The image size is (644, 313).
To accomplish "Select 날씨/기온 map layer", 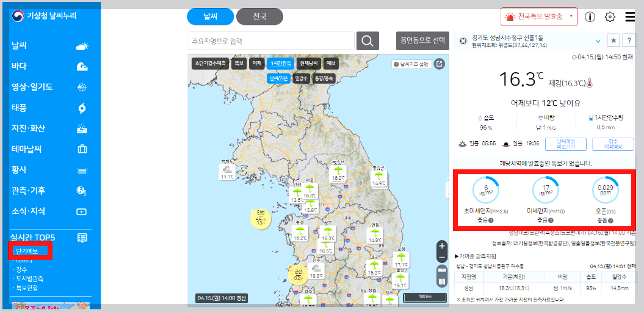I will click(x=278, y=78).
